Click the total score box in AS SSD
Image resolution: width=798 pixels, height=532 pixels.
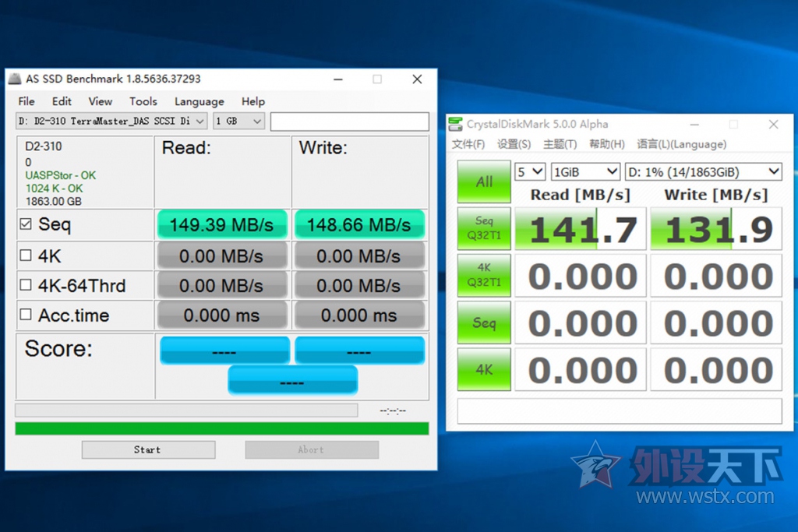[293, 380]
